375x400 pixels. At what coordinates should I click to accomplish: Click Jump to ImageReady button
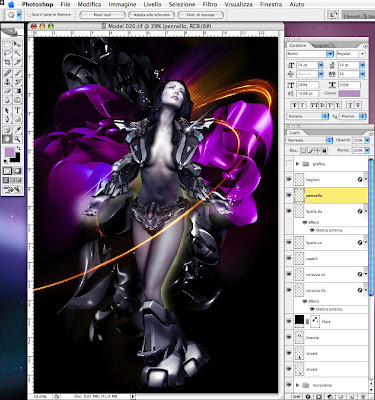point(12,190)
